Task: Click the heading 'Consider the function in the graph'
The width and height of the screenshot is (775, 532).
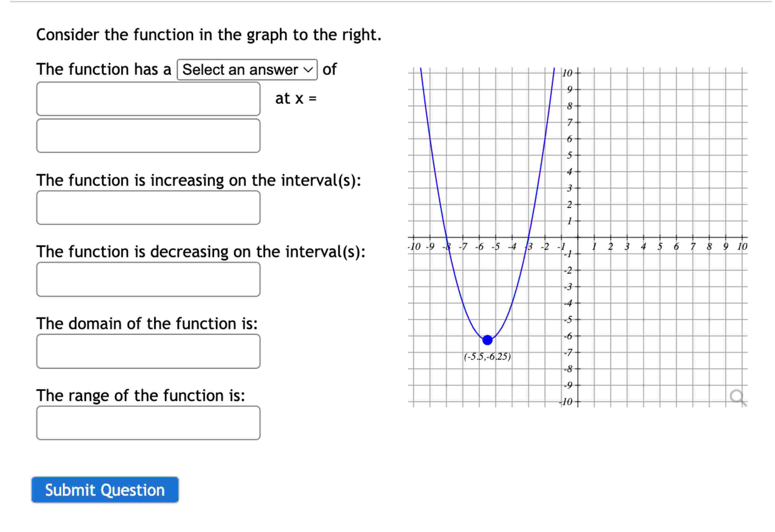Action: click(209, 35)
